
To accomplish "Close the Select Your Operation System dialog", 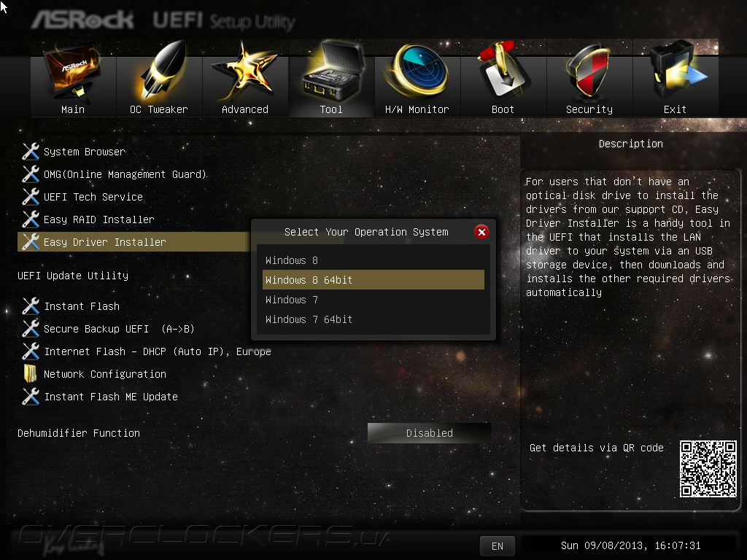I will click(481, 232).
